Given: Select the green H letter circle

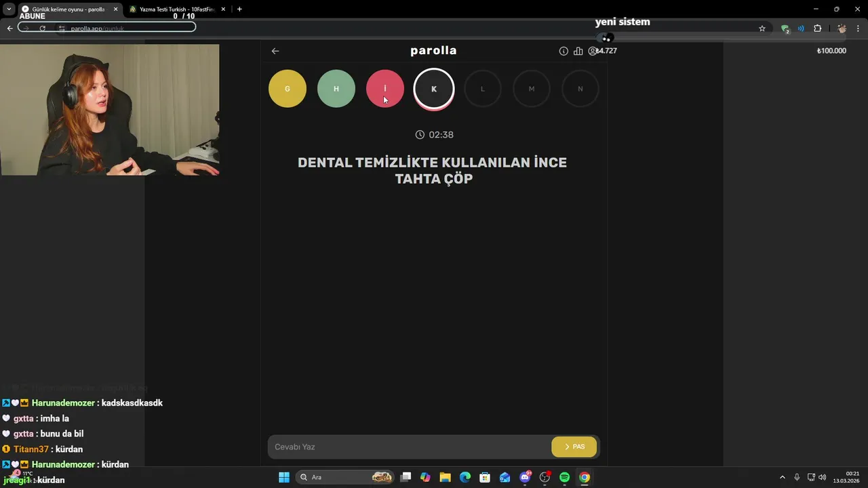Looking at the screenshot, I should click(x=336, y=89).
